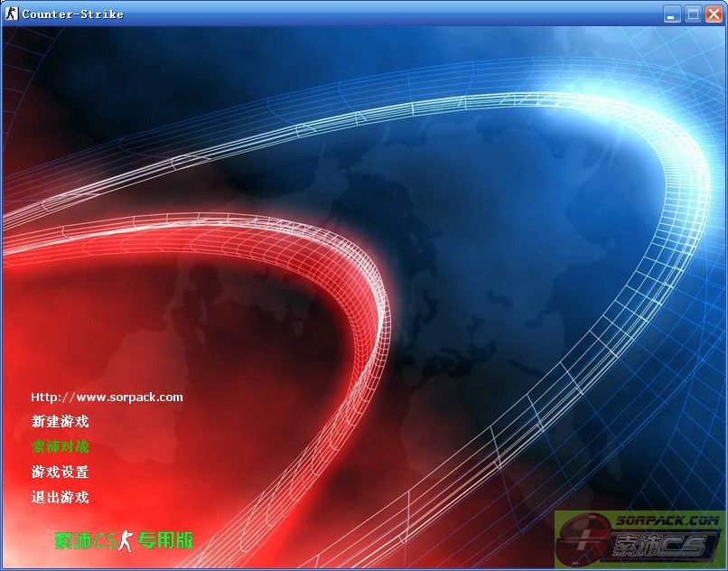
Task: Click the soldier figure in the green logo
Action: pyautogui.click(x=126, y=540)
